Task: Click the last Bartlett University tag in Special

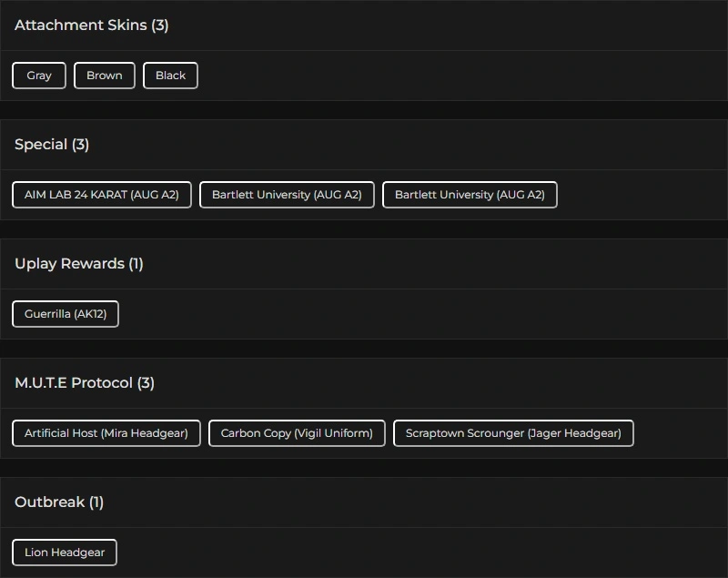Action: click(x=470, y=195)
